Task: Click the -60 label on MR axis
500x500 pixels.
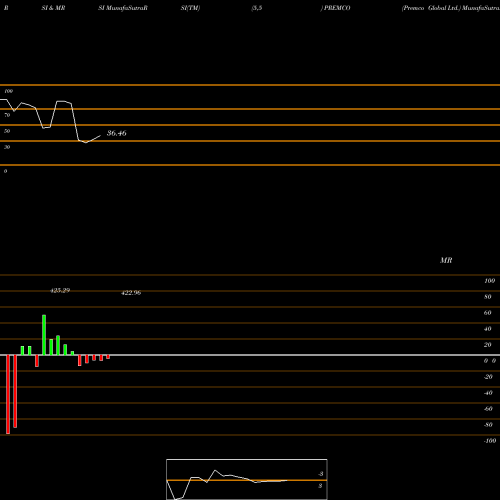Action: coord(488,409)
